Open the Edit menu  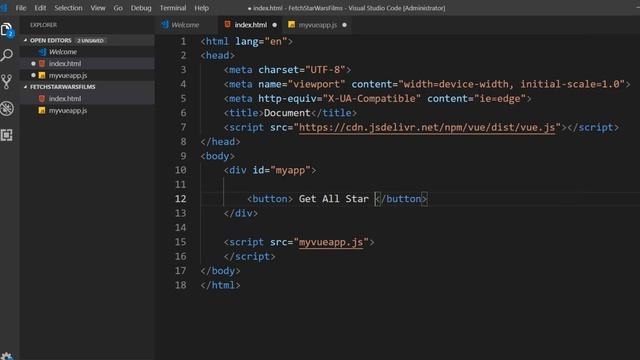click(40, 8)
